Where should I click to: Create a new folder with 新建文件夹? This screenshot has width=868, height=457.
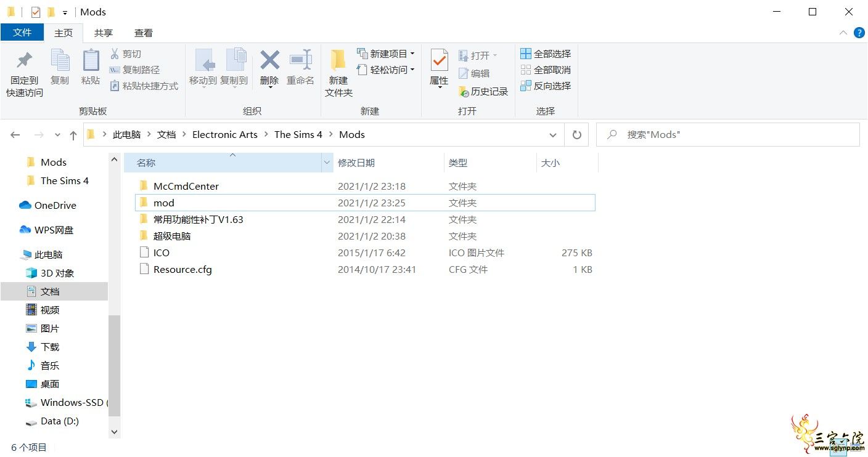pyautogui.click(x=338, y=73)
